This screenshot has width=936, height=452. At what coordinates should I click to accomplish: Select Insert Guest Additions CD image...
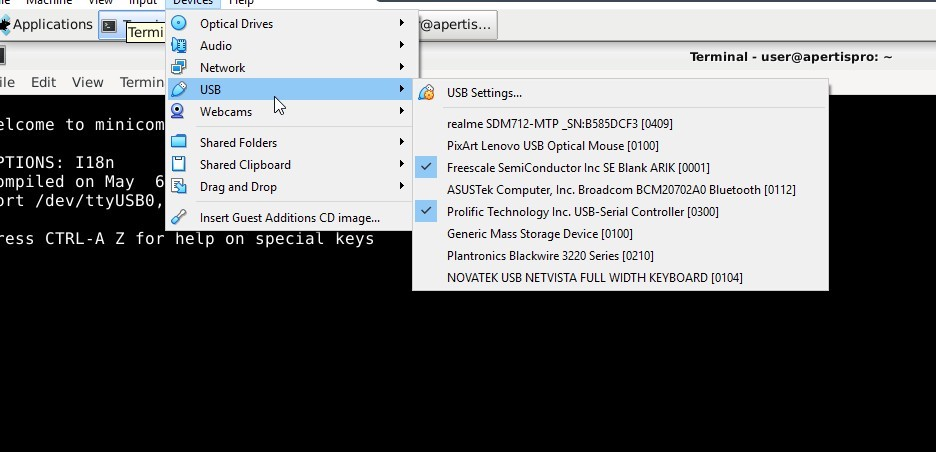(289, 218)
